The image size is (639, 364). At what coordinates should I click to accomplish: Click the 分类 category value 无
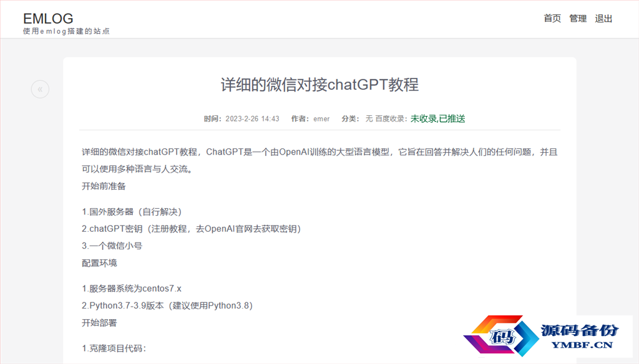pyautogui.click(x=369, y=118)
